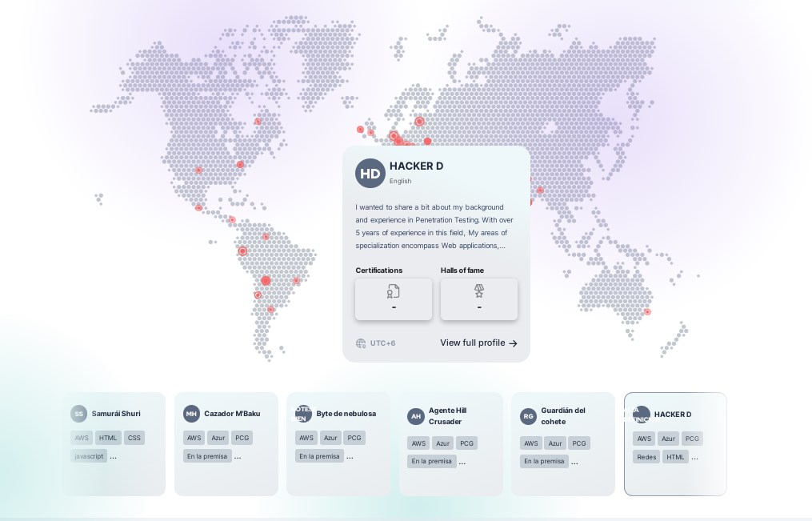812x521 pixels.
Task: Click AWS tag on Agente Hill Crusader card
Action: 418,443
